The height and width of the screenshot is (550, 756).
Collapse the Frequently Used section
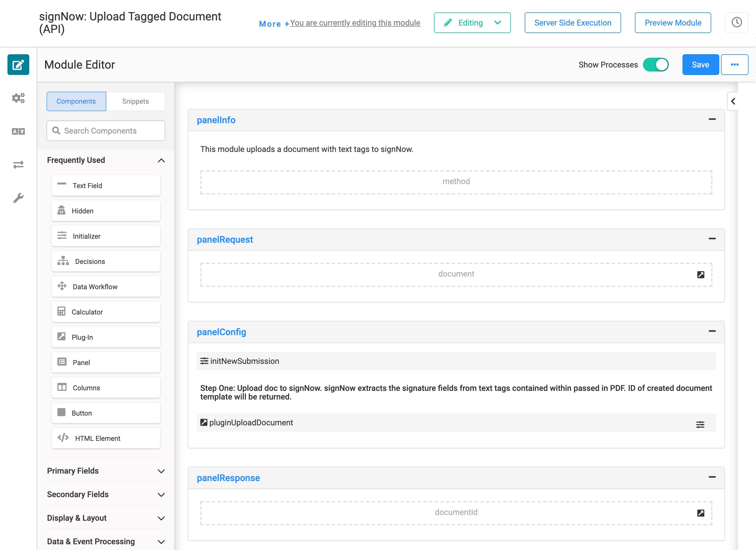(x=161, y=161)
